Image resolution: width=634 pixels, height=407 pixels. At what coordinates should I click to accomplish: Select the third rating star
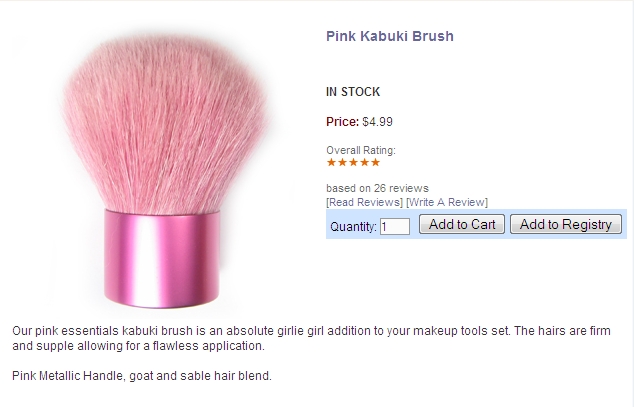[353, 162]
